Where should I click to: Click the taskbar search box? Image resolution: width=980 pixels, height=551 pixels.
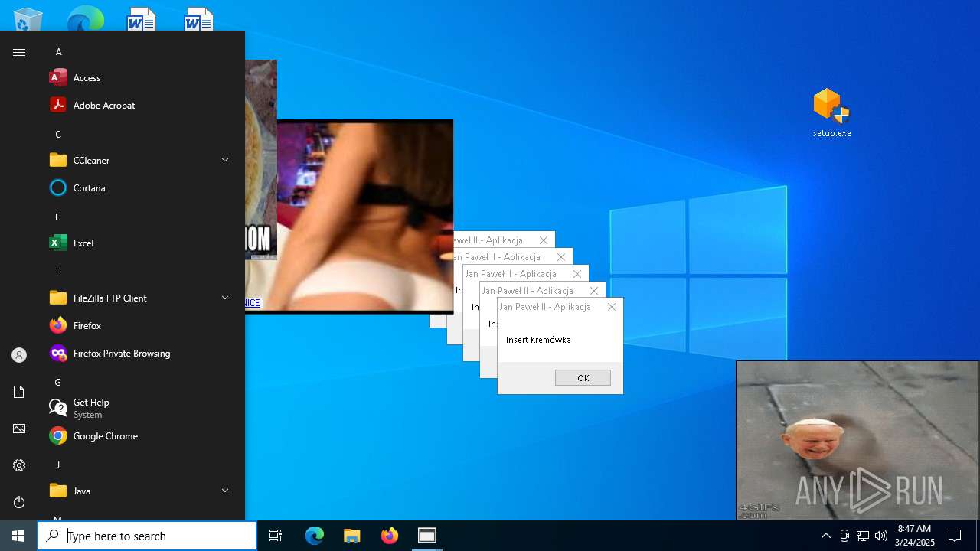(147, 536)
